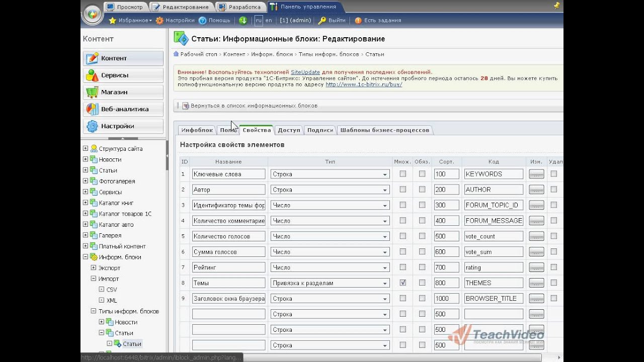Click the Help question mark icon

click(x=203, y=21)
